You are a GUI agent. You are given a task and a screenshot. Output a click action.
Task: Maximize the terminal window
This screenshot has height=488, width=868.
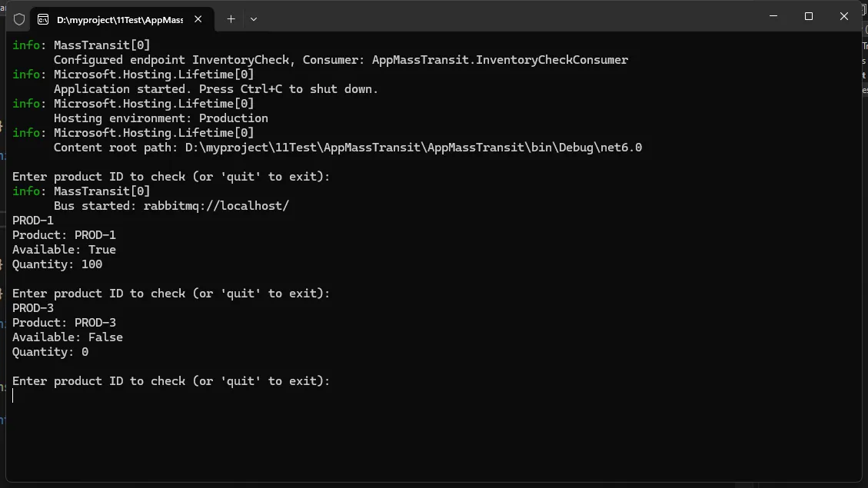click(x=809, y=16)
